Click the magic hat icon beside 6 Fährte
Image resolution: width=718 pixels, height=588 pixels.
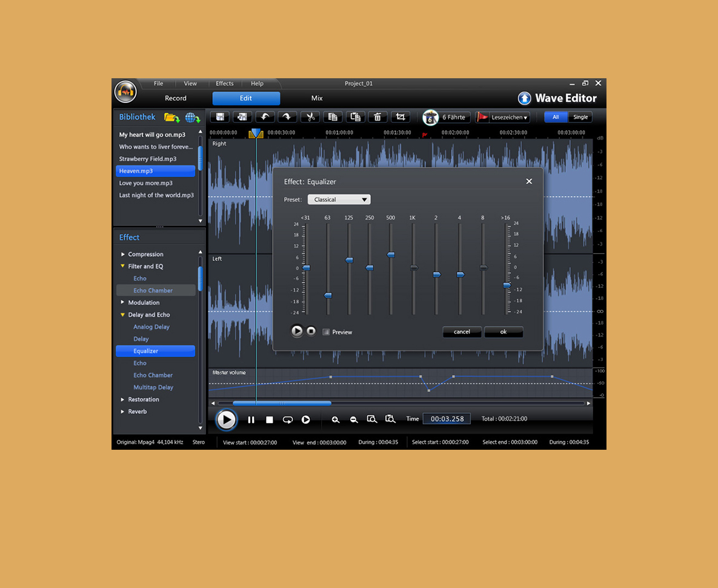pyautogui.click(x=430, y=118)
